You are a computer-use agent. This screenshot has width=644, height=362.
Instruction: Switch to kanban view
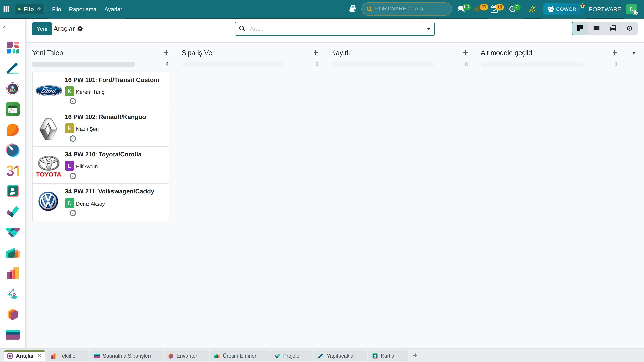coord(580,28)
